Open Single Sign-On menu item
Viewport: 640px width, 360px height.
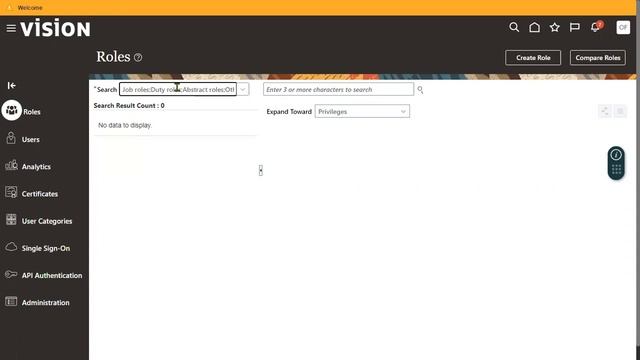pos(46,249)
